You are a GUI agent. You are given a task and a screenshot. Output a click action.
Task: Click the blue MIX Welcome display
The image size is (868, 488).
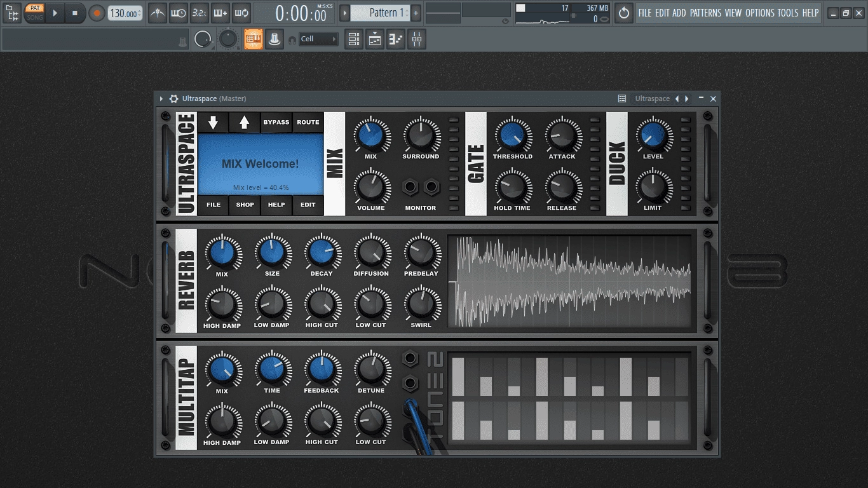tap(261, 164)
